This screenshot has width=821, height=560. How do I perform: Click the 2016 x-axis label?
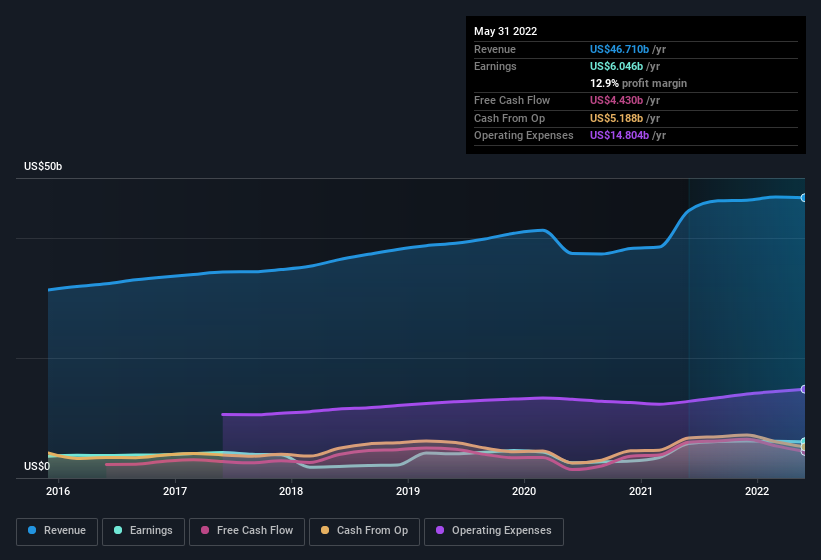58,491
